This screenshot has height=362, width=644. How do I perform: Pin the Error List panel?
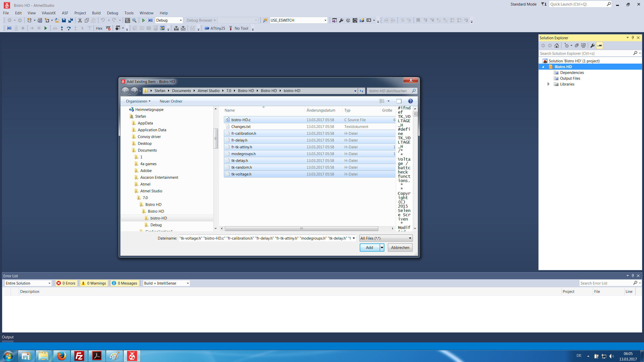[633, 276]
